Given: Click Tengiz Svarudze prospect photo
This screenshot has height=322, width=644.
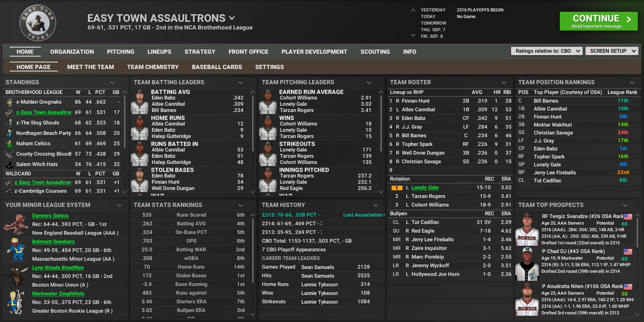Looking at the screenshot, I should tap(527, 229).
